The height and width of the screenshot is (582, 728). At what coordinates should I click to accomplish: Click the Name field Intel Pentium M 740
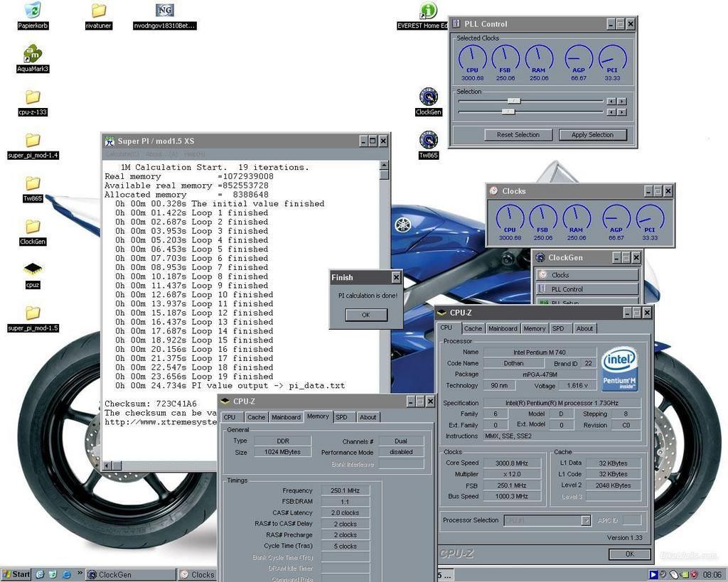point(540,352)
